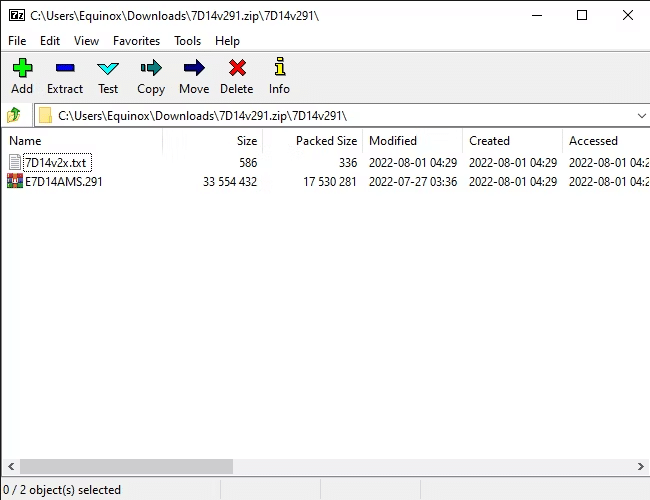The width and height of the screenshot is (650, 500).
Task: Select the 7D14v2x.txt file
Action: (56, 162)
